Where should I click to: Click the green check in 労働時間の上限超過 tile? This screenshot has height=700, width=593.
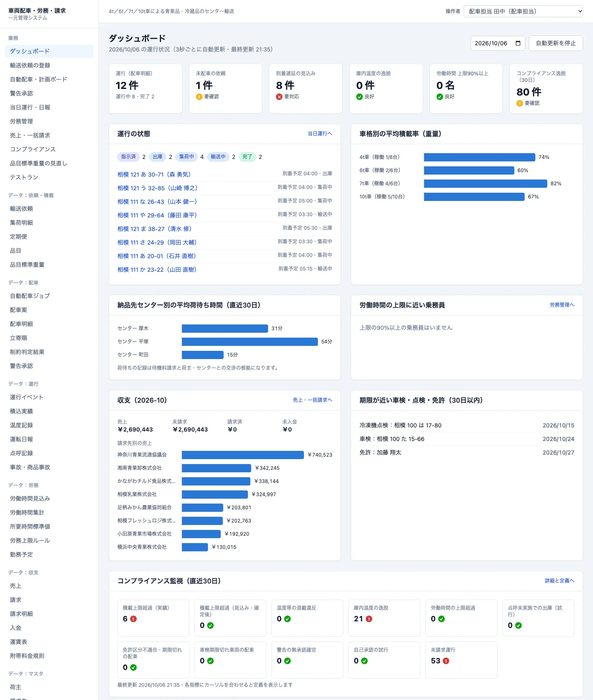(x=441, y=619)
